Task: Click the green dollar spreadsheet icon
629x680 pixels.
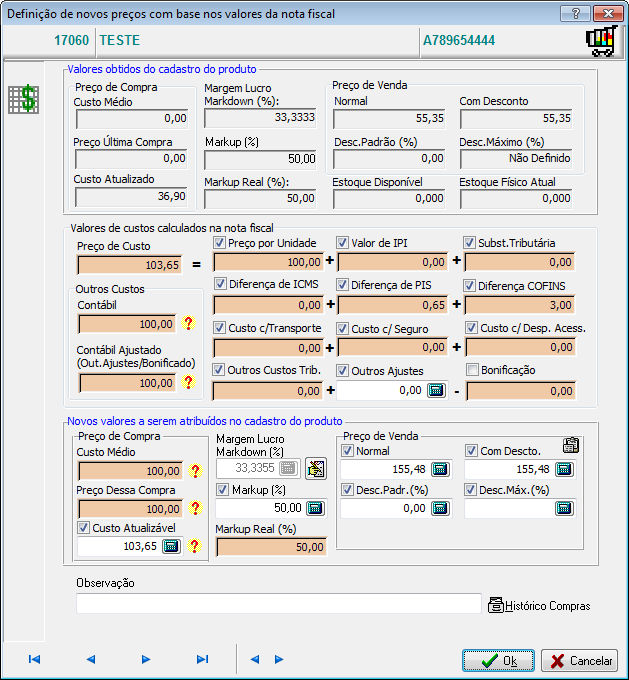Action: [x=23, y=99]
